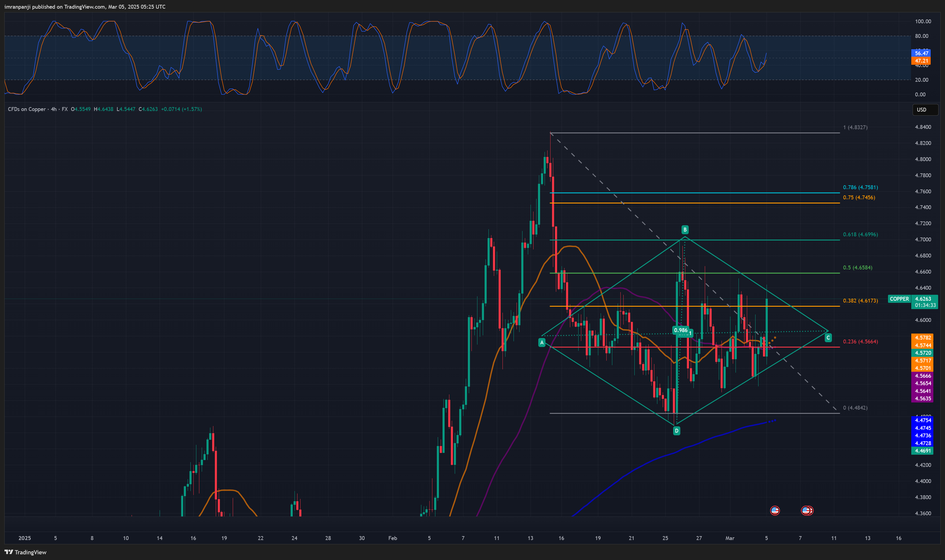This screenshot has height=560, width=945.
Task: Click the purple price tag 4.5654
Action: point(922,383)
